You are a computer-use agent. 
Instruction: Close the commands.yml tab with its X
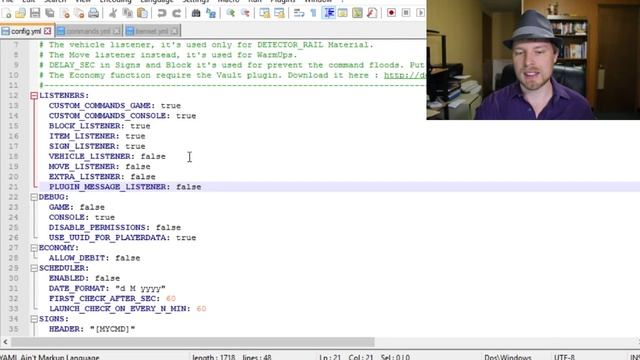116,31
